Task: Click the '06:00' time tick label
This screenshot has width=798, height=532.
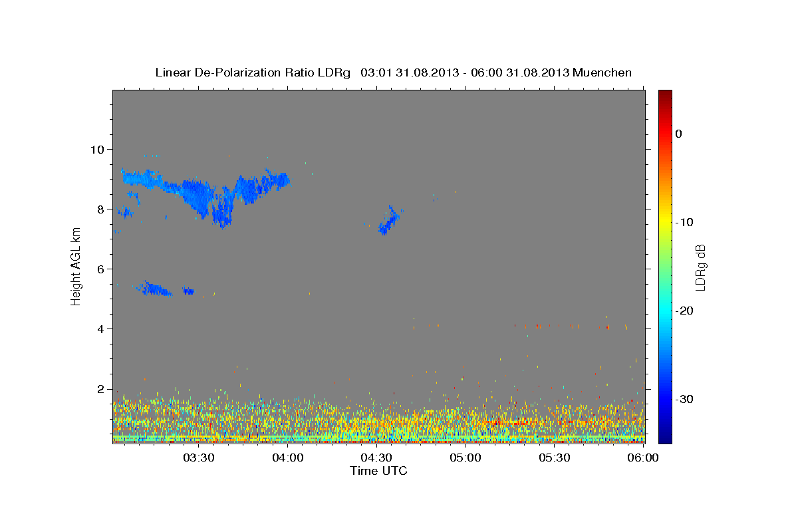Action: tap(643, 458)
